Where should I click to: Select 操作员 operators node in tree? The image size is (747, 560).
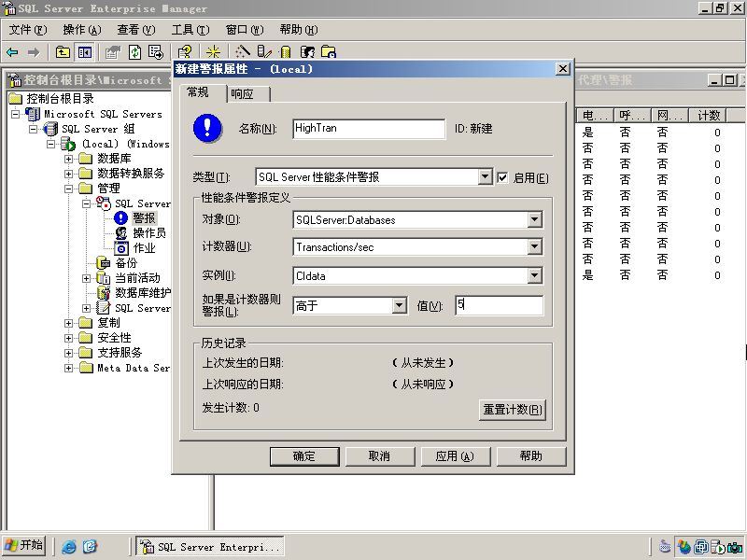pos(149,232)
